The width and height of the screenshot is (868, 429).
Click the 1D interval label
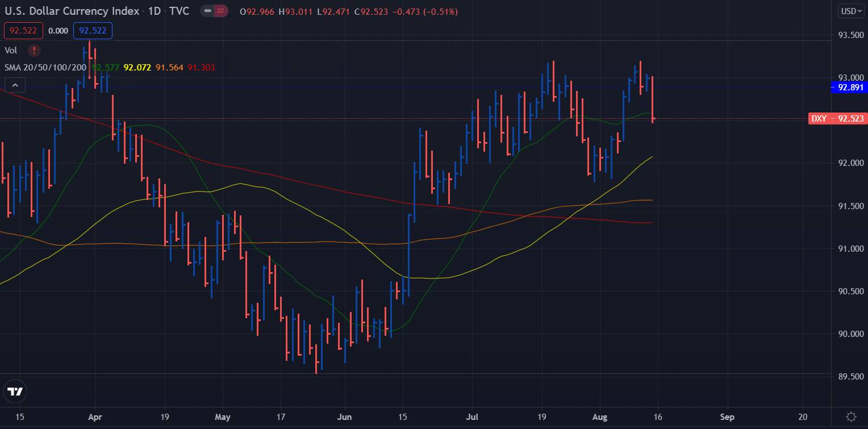pyautogui.click(x=155, y=11)
